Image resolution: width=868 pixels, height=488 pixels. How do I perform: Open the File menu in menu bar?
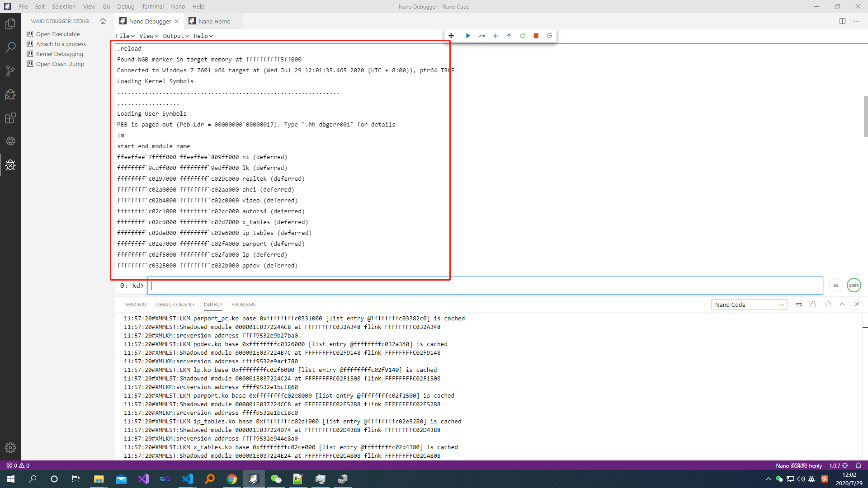24,7
